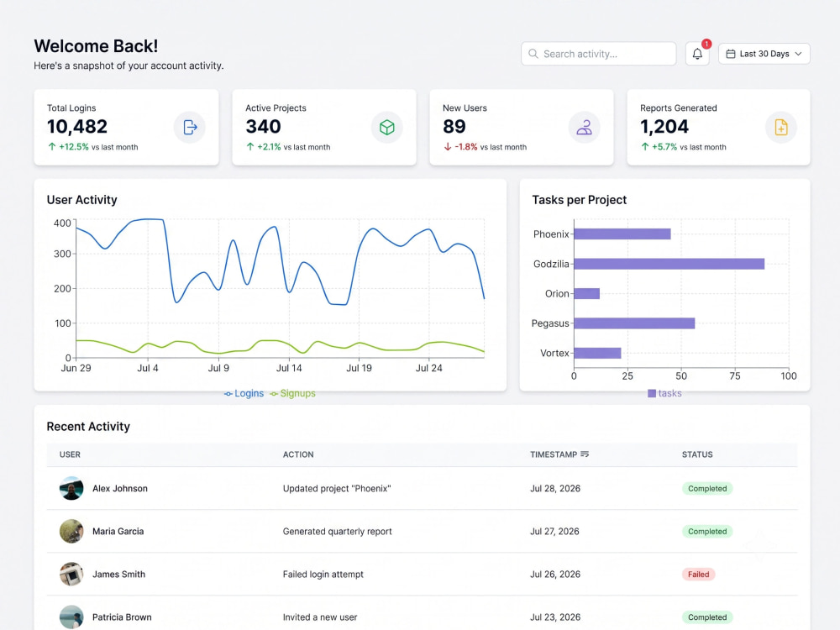Click 'Invited a new user' action text
Screen dimensions: 840x630
[x=320, y=617]
